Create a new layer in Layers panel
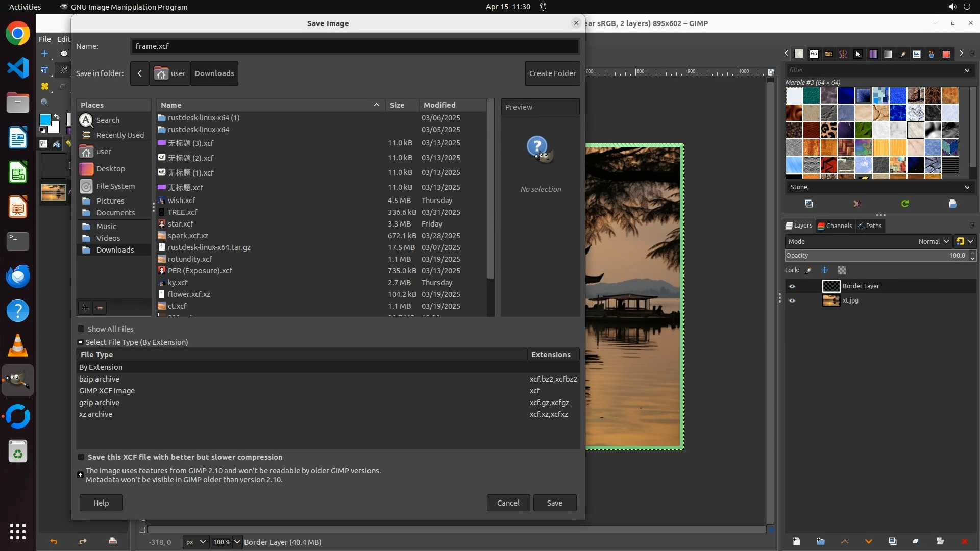Image resolution: width=980 pixels, height=551 pixels. tap(796, 541)
